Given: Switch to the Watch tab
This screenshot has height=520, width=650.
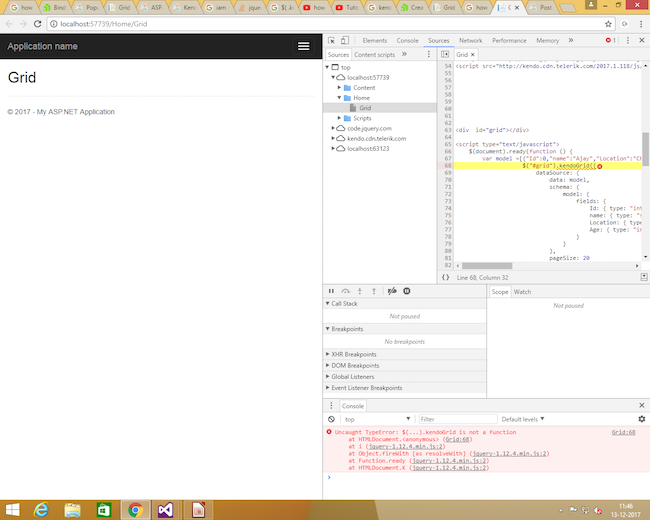Looking at the screenshot, I should (522, 292).
